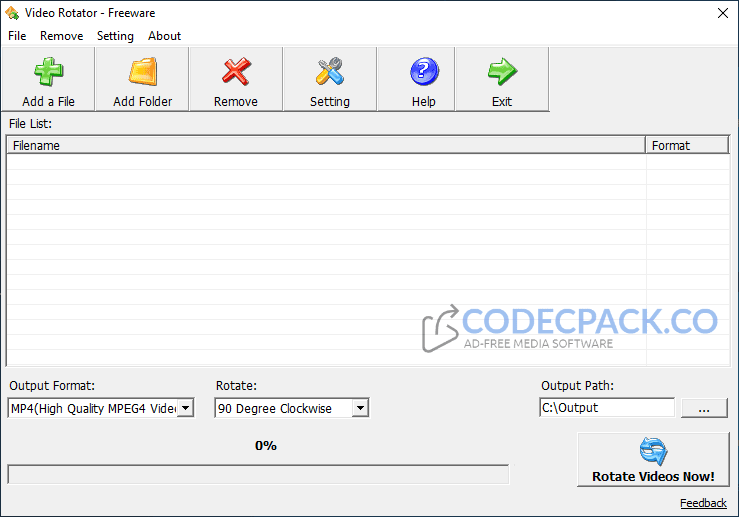Expand the Rotate dropdown arrow

coord(360,408)
